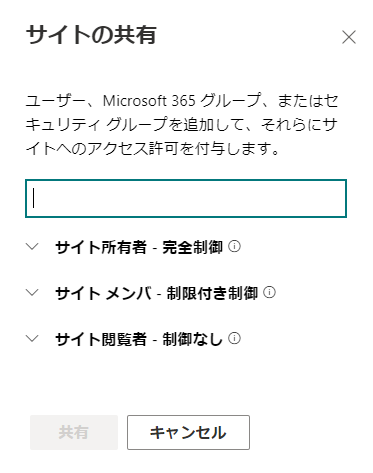Show info for サイト閲覧者 制御なし
This screenshot has width=373, height=473.
tap(234, 338)
